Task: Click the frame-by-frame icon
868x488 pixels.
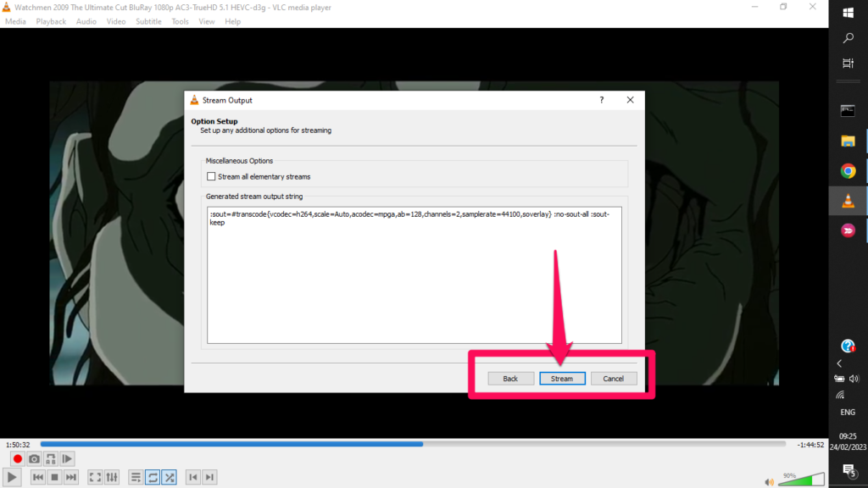Action: point(67,458)
